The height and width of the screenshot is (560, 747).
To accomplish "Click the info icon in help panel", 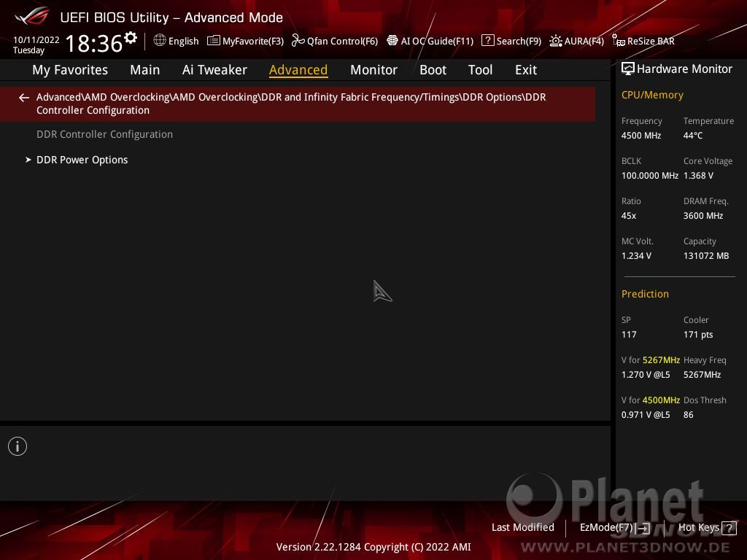I will (x=18, y=446).
